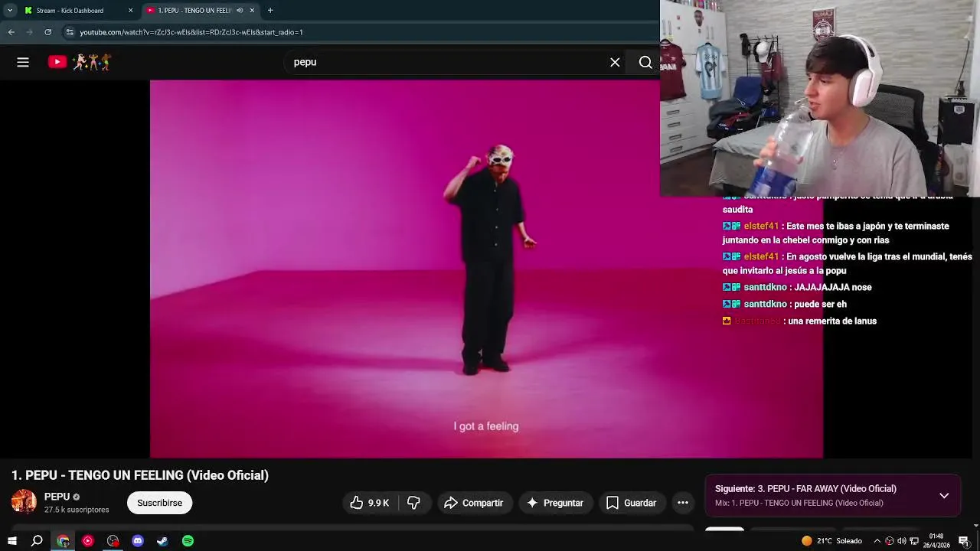
Task: Go to the YouTube home logo
Action: coord(80,63)
